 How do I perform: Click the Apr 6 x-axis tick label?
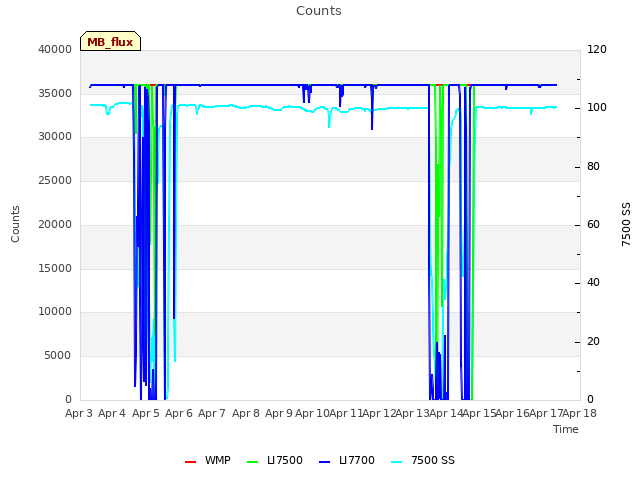[179, 413]
